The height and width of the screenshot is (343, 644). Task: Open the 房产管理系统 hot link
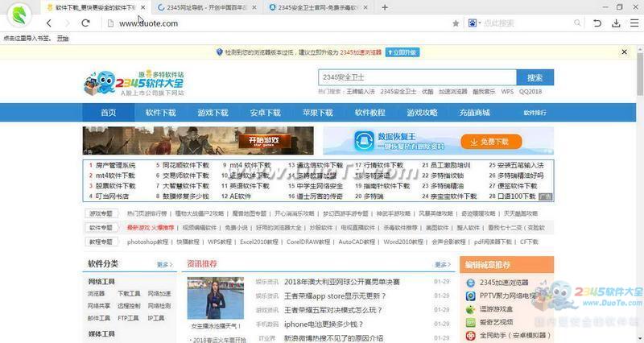point(115,165)
